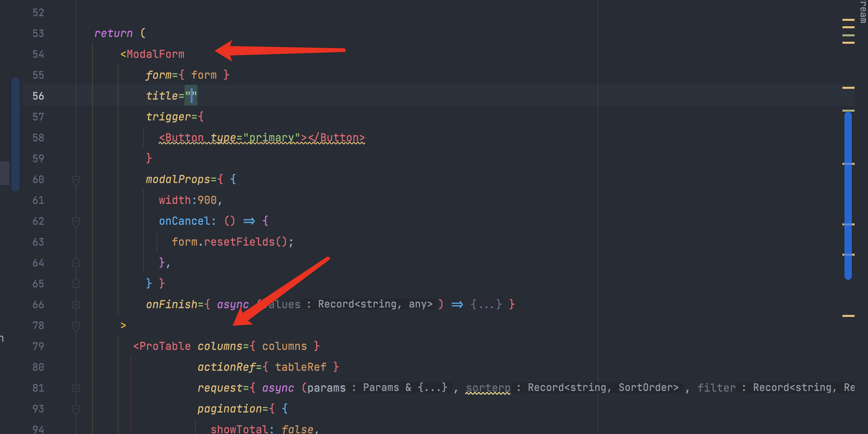
Task: Click the ProTable component tag
Action: click(165, 346)
